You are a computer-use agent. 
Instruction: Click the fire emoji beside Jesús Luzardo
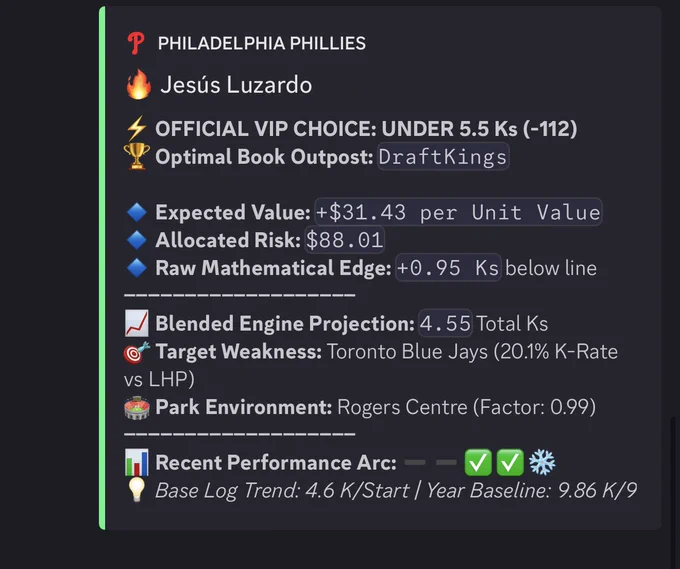(138, 85)
